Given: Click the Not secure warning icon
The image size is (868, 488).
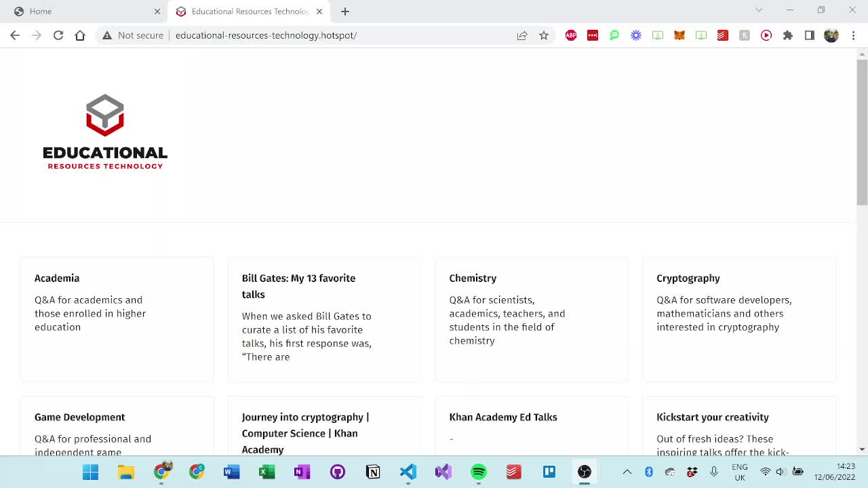Looking at the screenshot, I should coord(107,35).
